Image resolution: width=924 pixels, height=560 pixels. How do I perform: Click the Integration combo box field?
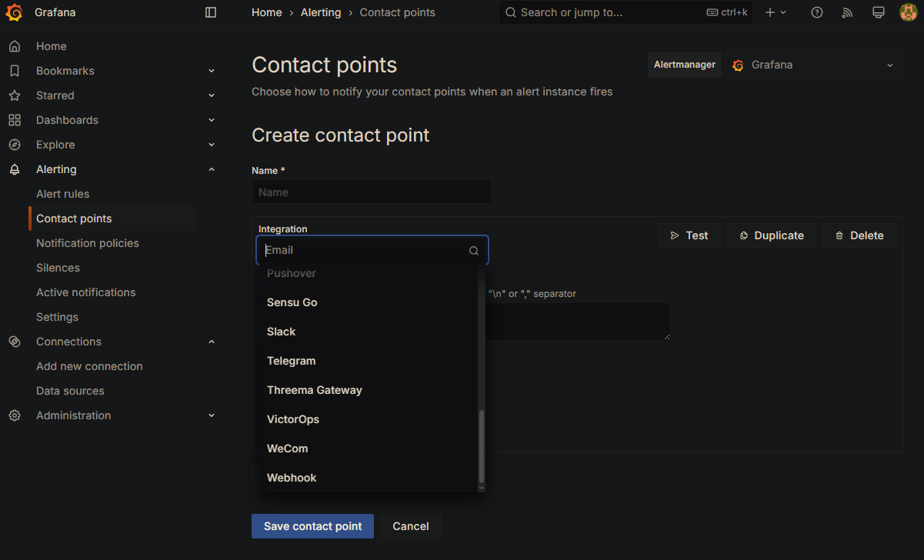[372, 250]
